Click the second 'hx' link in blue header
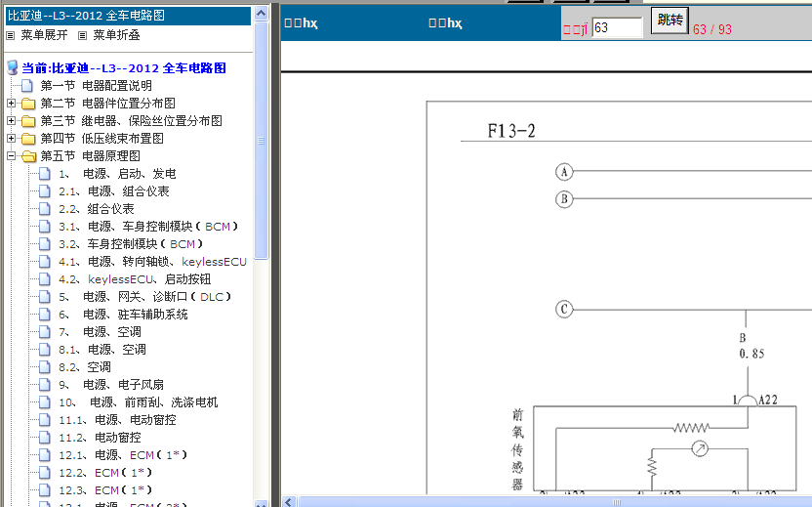 445,23
